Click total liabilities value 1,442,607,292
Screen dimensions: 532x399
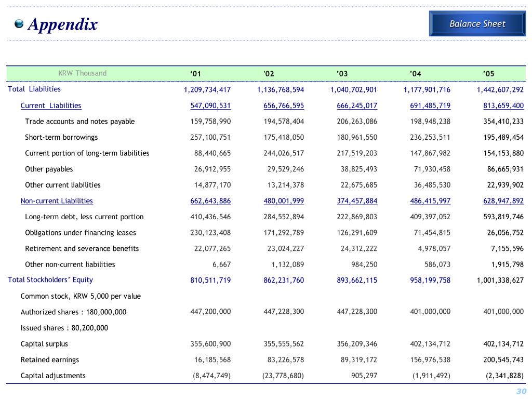[500, 89]
